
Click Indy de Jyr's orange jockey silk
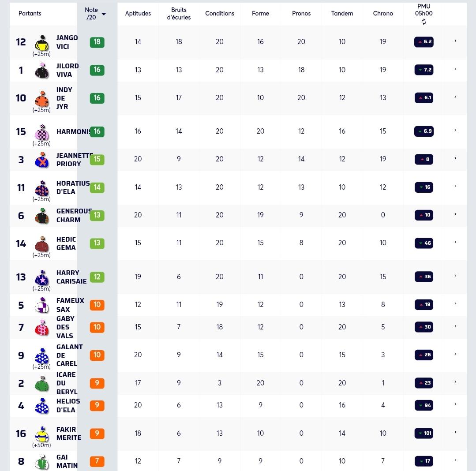click(x=42, y=99)
